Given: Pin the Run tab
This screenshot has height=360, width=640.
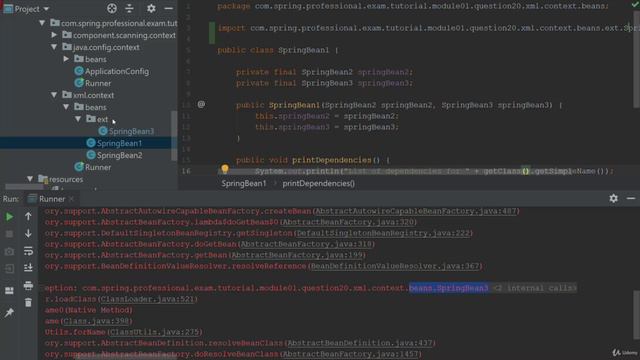Looking at the screenshot, I should pyautogui.click(x=9, y=313).
